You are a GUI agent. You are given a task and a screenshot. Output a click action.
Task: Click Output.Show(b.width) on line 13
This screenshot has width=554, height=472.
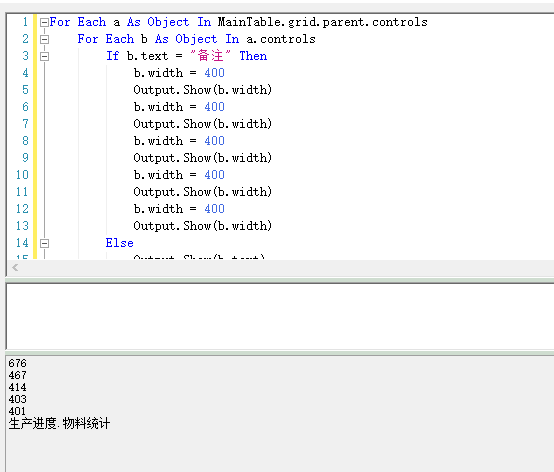pyautogui.click(x=202, y=226)
